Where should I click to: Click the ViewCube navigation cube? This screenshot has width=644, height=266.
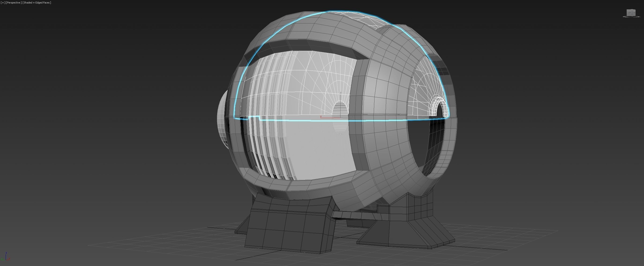(x=631, y=12)
